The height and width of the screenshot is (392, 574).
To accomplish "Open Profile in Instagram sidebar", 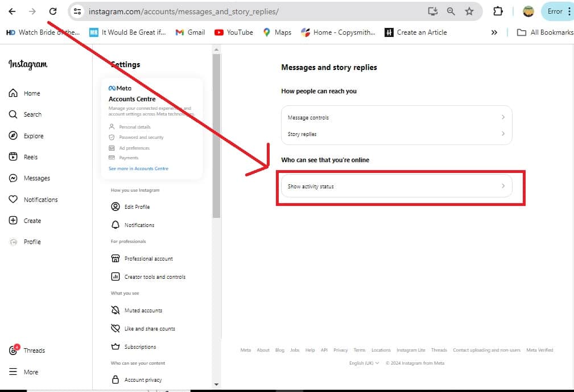I will [x=24, y=242].
